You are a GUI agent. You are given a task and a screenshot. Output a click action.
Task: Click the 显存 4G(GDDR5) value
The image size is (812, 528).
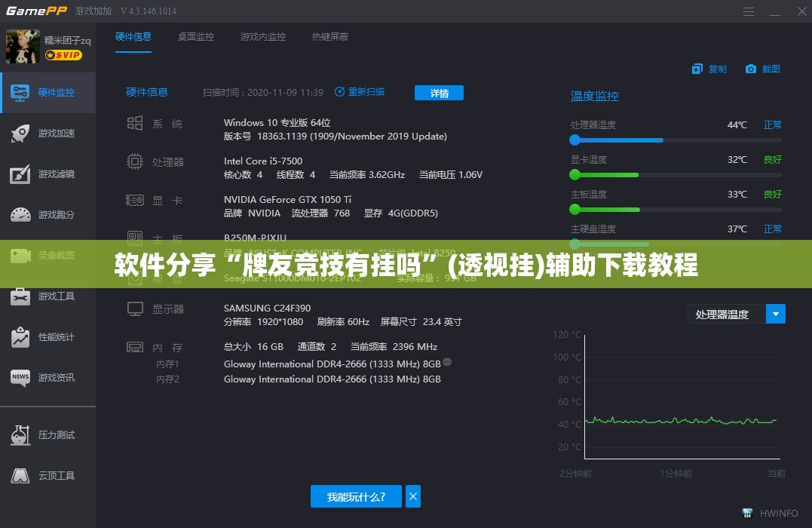[x=401, y=213]
